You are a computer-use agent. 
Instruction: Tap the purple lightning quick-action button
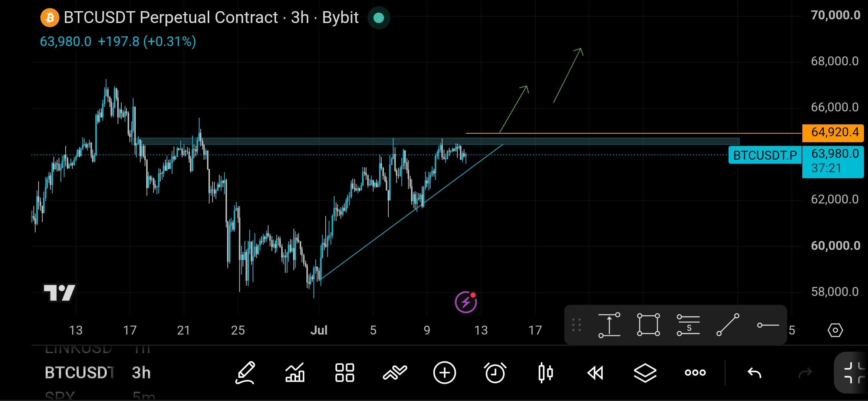click(x=466, y=302)
